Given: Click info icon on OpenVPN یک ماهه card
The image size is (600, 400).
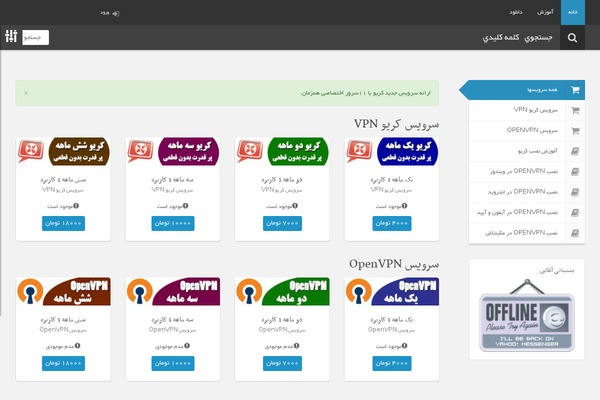Looking at the screenshot, I should tap(404, 346).
